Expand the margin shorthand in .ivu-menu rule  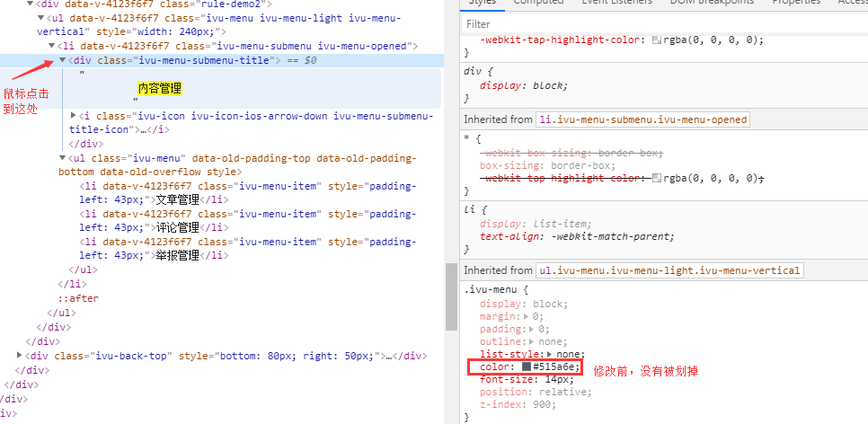pos(527,316)
